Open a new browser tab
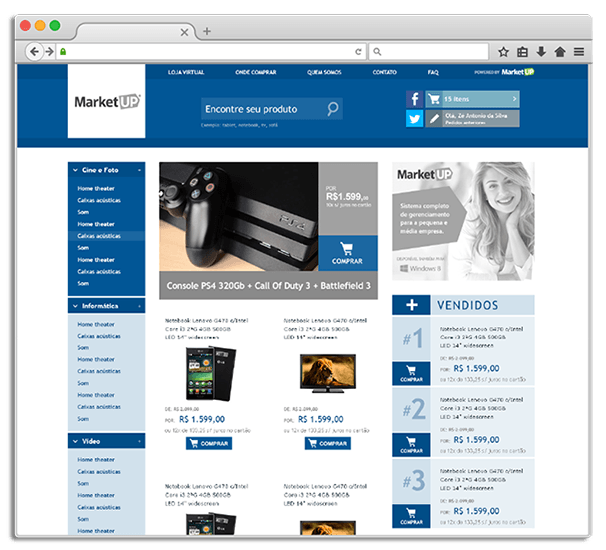The width and height of the screenshot is (606, 550). pos(207,31)
